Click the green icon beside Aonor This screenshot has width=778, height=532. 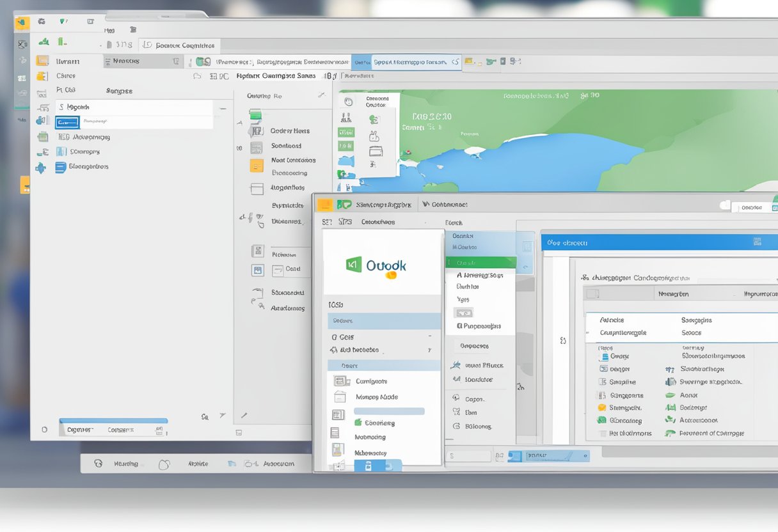671,395
